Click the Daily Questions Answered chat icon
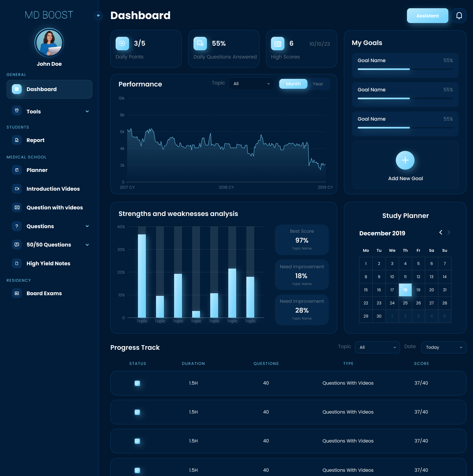Viewport: 473px width, 476px height. [200, 44]
